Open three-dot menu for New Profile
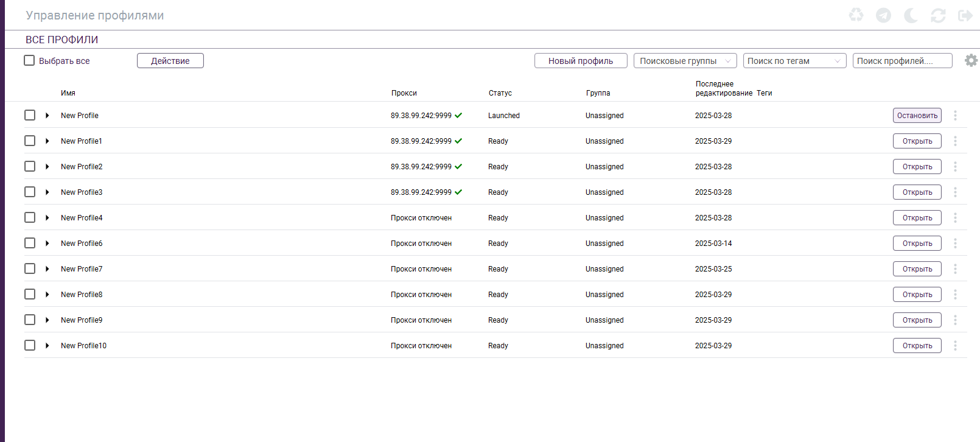 coord(955,116)
